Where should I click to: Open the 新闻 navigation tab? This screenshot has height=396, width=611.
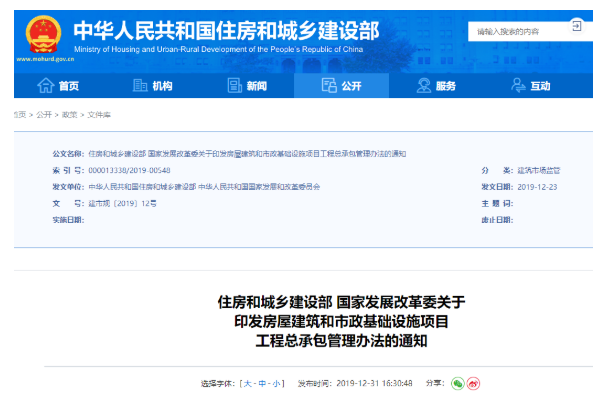247,85
